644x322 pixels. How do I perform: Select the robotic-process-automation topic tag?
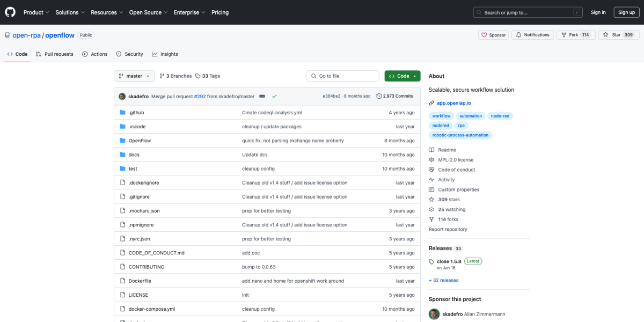(x=460, y=135)
